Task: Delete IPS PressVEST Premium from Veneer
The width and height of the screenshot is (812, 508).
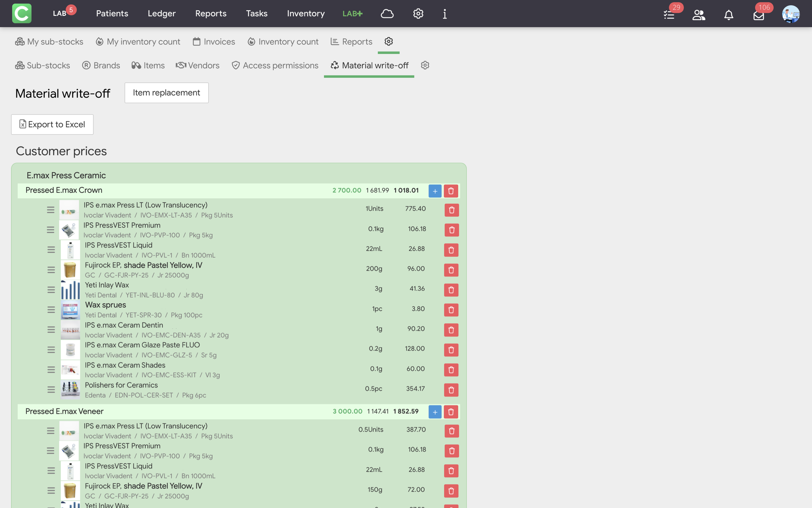Action: click(x=452, y=451)
